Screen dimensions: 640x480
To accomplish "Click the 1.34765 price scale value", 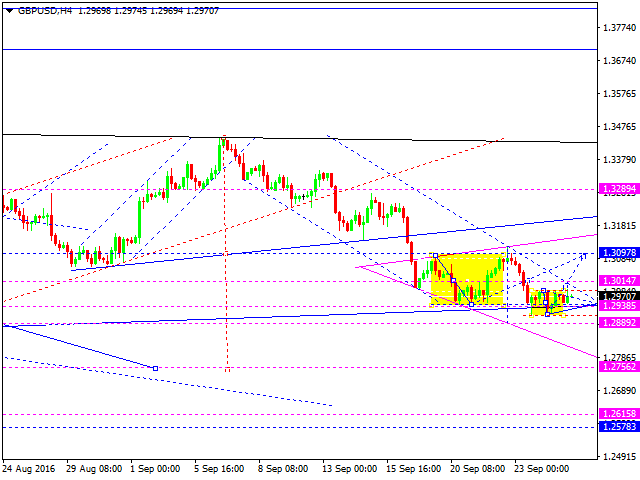I will 619,127.
